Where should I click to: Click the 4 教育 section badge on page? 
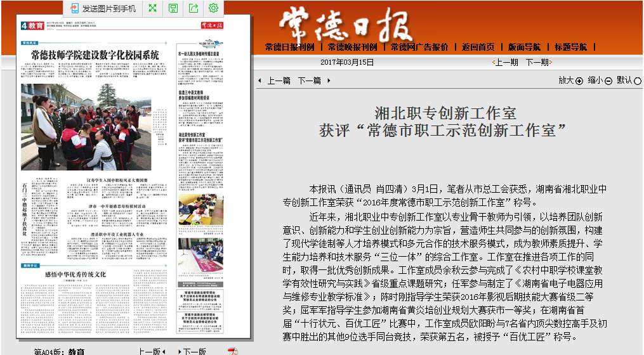32,26
